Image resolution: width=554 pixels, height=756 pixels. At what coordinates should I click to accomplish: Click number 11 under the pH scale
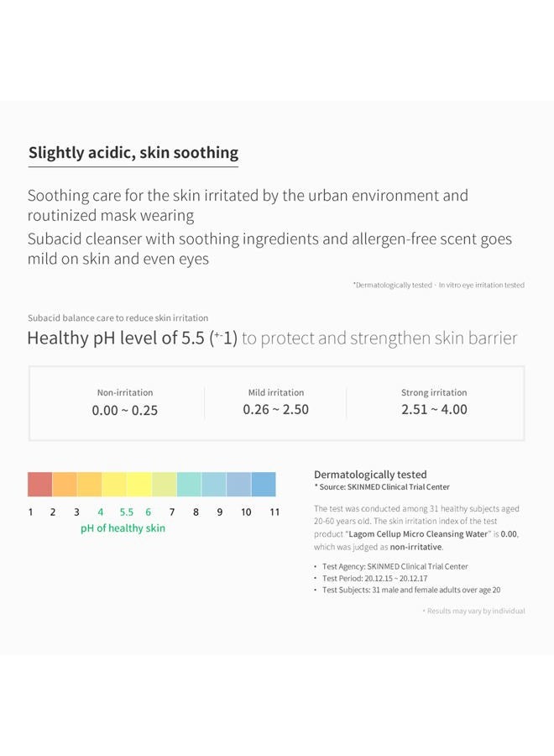pyautogui.click(x=274, y=512)
